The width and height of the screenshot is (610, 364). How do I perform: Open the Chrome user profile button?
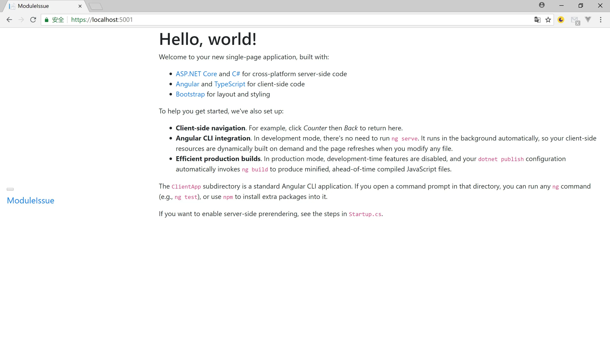point(542,5)
